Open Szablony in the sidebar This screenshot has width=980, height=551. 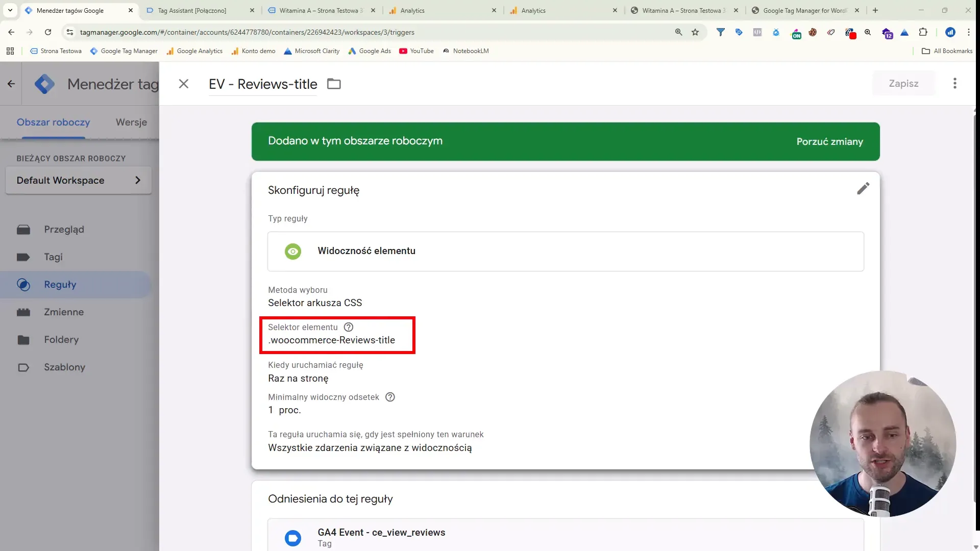pos(64,367)
